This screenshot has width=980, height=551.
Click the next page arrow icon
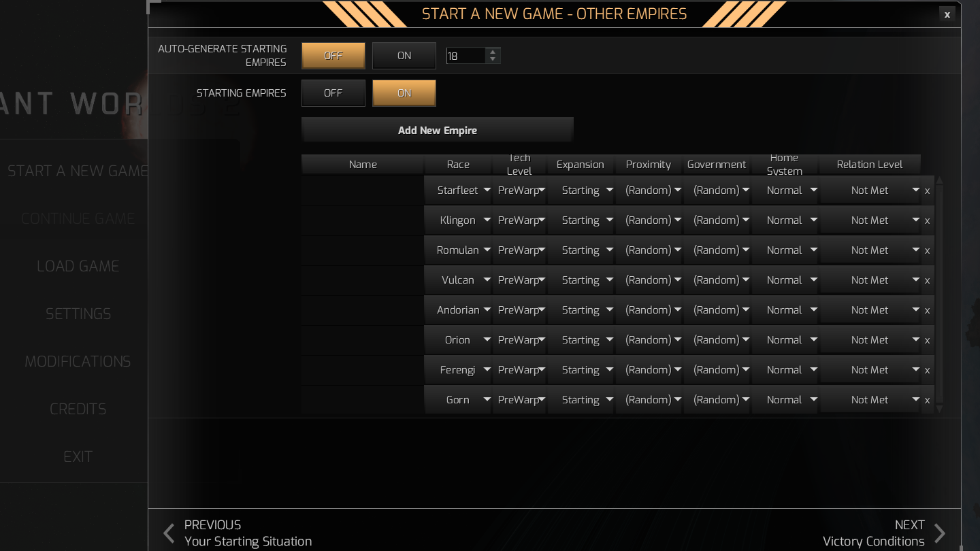(x=940, y=533)
